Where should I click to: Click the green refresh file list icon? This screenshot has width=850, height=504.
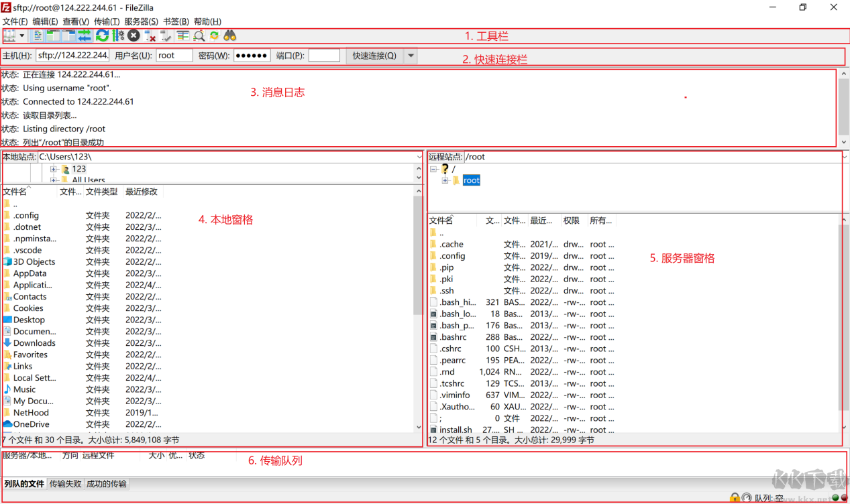(x=102, y=36)
